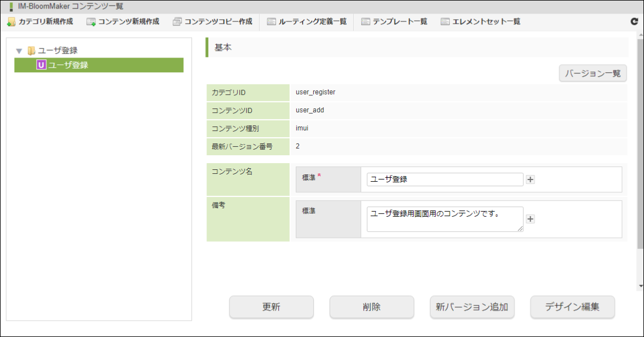The width and height of the screenshot is (644, 337).
Task: Select the ユーザ登録 content item in tree
Action: [x=99, y=65]
